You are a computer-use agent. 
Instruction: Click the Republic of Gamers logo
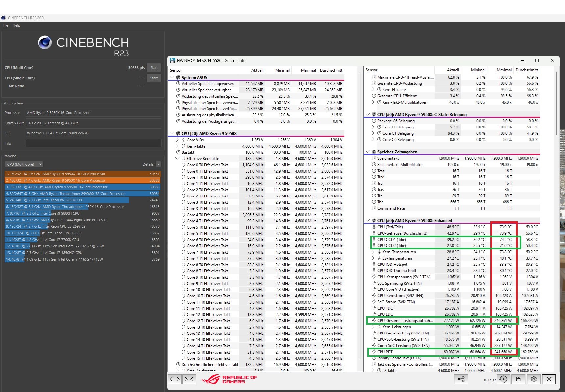230,380
